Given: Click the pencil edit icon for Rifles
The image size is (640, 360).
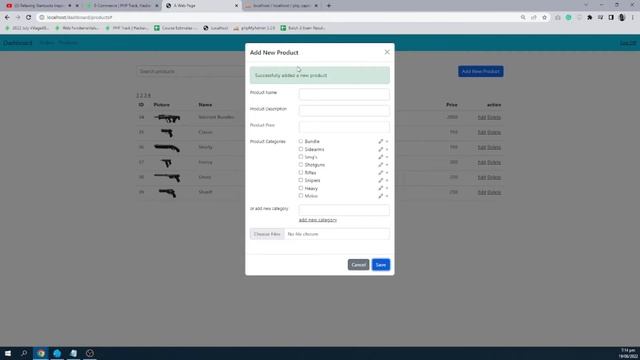Looking at the screenshot, I should point(380,173).
